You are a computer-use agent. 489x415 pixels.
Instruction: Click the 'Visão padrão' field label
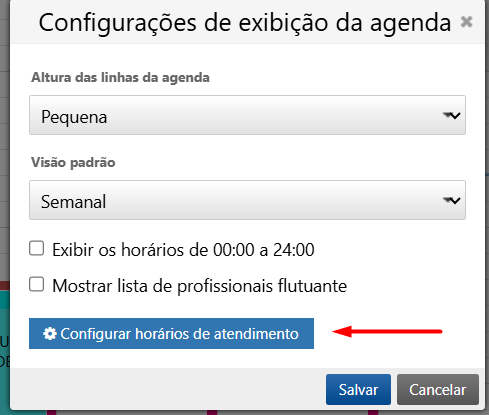[x=73, y=162]
